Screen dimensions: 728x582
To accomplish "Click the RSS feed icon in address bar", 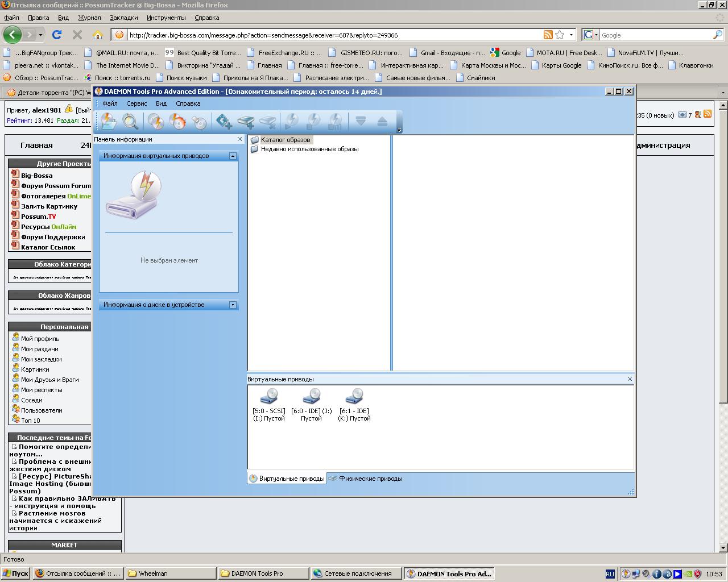I will coord(548,35).
